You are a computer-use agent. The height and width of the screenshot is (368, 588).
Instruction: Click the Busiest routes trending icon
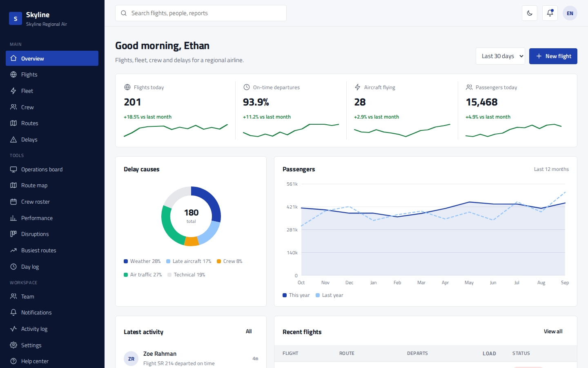pyautogui.click(x=13, y=250)
